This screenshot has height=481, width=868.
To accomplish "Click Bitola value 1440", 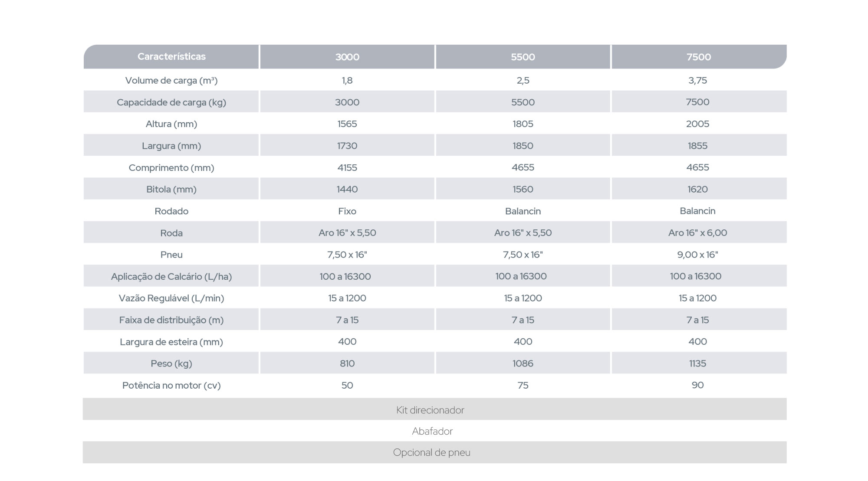I will [x=347, y=189].
